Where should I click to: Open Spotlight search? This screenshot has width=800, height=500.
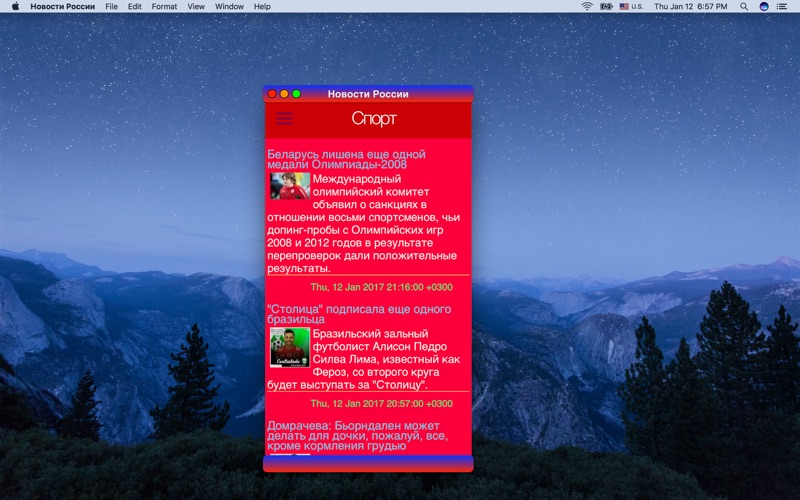[x=744, y=7]
